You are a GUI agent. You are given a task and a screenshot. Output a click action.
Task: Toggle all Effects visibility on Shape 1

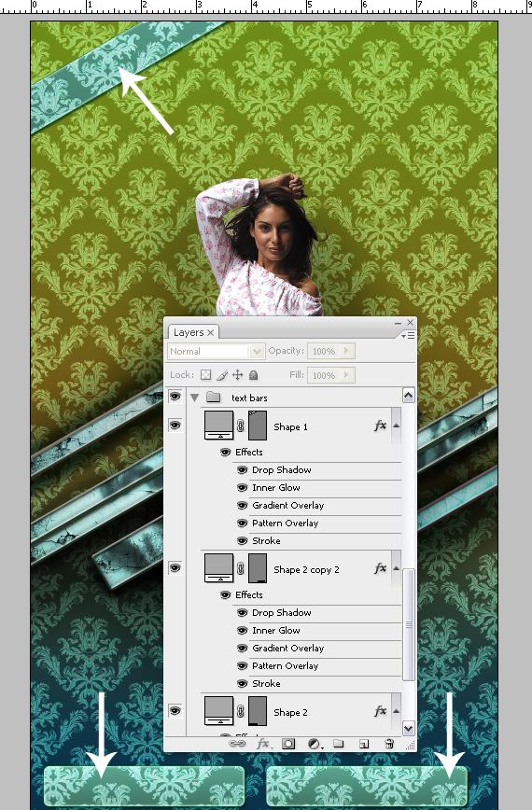tap(225, 452)
